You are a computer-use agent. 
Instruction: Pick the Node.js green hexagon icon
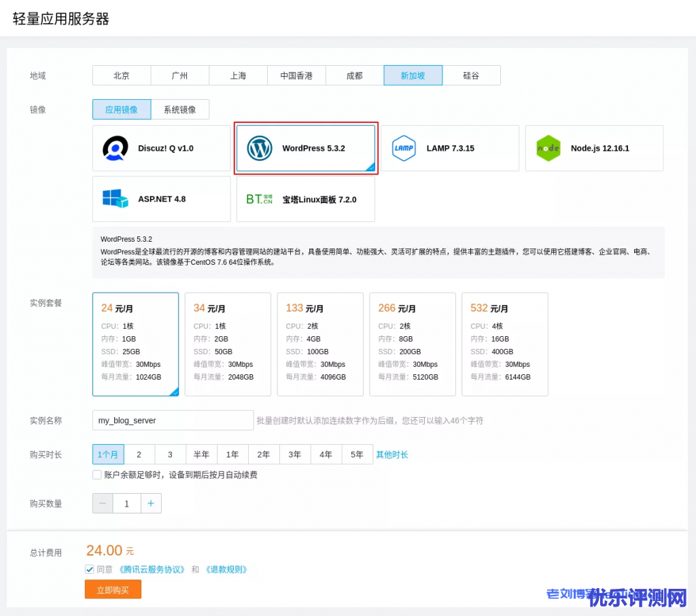pyautogui.click(x=548, y=148)
